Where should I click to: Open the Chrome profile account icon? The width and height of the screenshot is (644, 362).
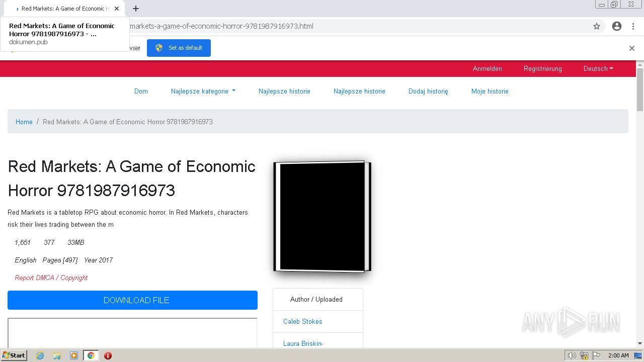tap(617, 26)
